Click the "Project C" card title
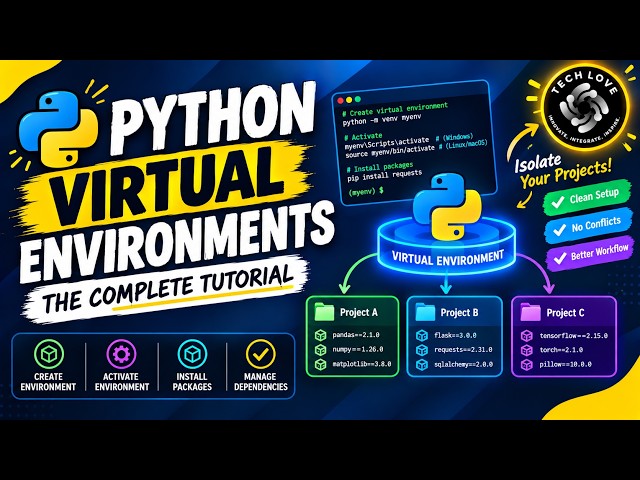Image resolution: width=640 pixels, height=480 pixels. coord(565,313)
